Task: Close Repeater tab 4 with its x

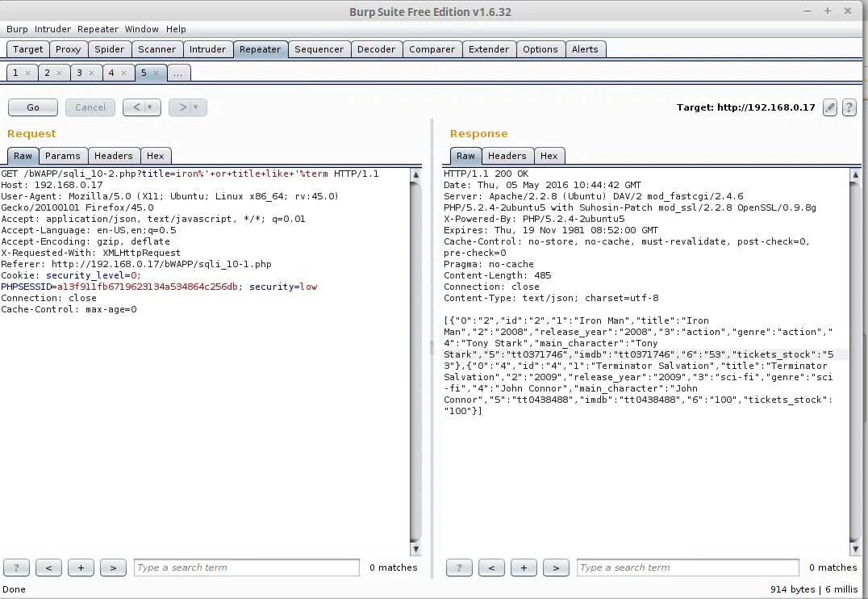Action: pos(123,73)
